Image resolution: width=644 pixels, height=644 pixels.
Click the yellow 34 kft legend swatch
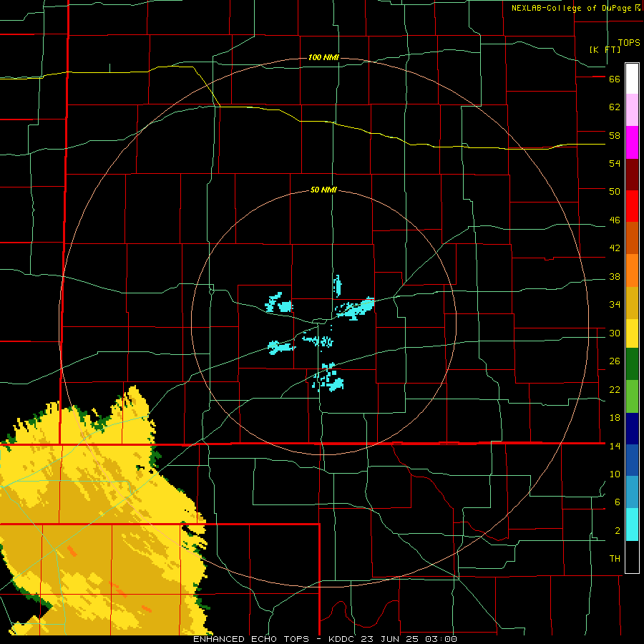pos(632,333)
